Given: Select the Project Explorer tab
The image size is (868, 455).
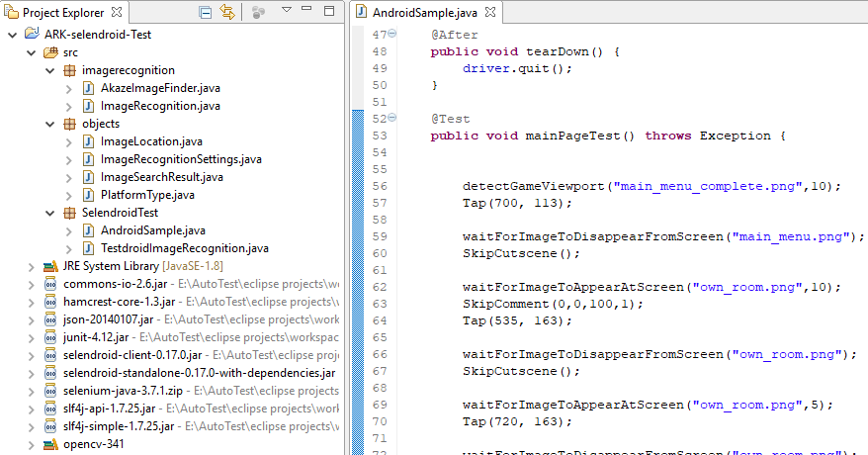Looking at the screenshot, I should [63, 12].
